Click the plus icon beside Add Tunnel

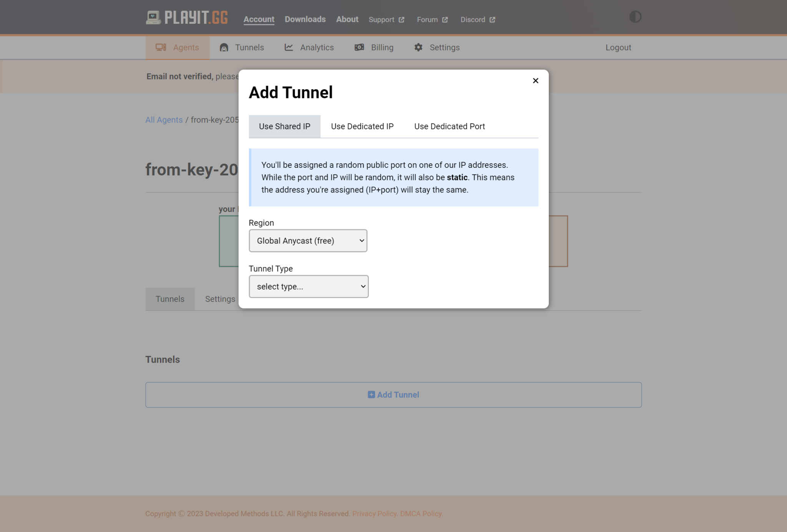pos(371,394)
